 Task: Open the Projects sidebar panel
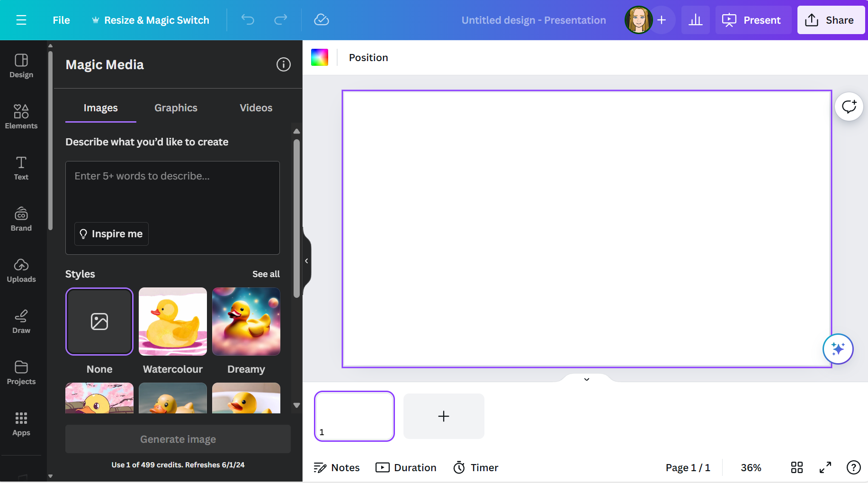(x=21, y=373)
